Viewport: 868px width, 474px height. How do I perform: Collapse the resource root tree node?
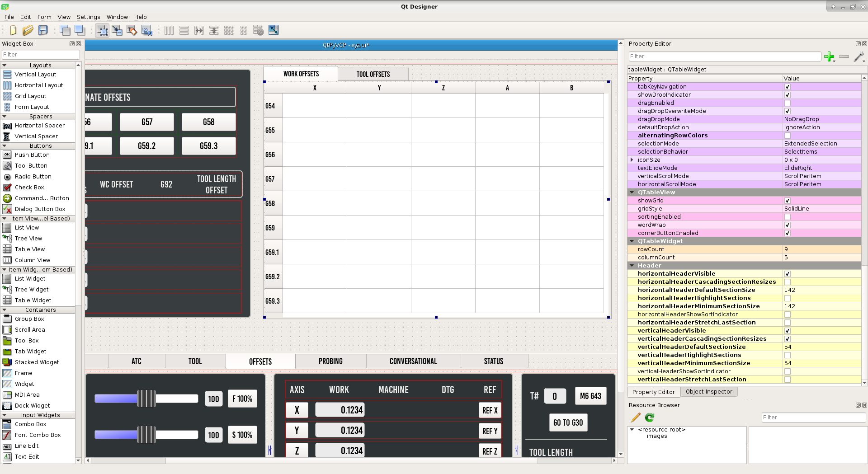click(x=632, y=430)
